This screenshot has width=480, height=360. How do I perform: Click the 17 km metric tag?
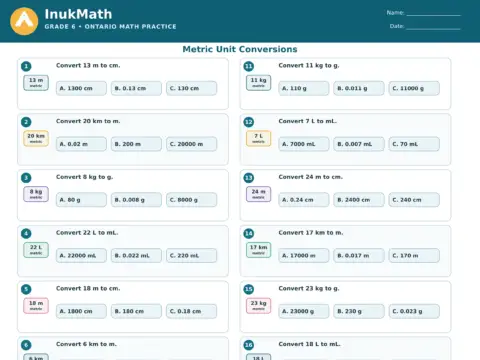coord(259,250)
